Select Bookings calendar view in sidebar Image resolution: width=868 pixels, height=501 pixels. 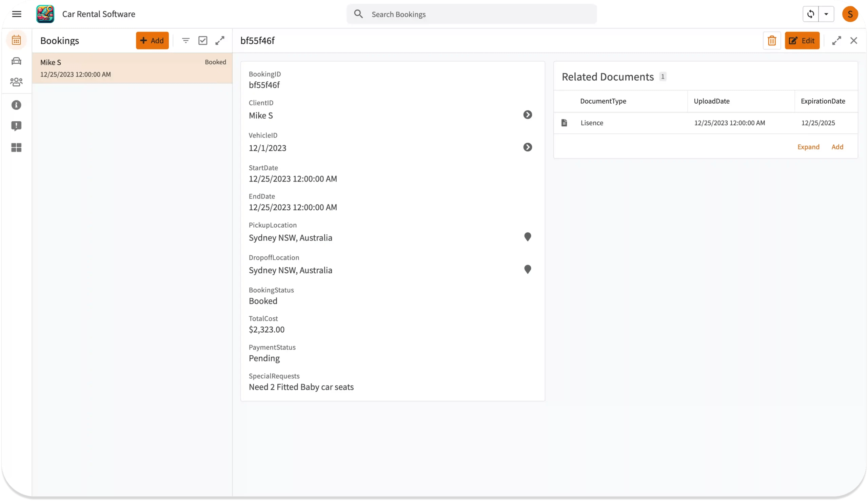16,40
